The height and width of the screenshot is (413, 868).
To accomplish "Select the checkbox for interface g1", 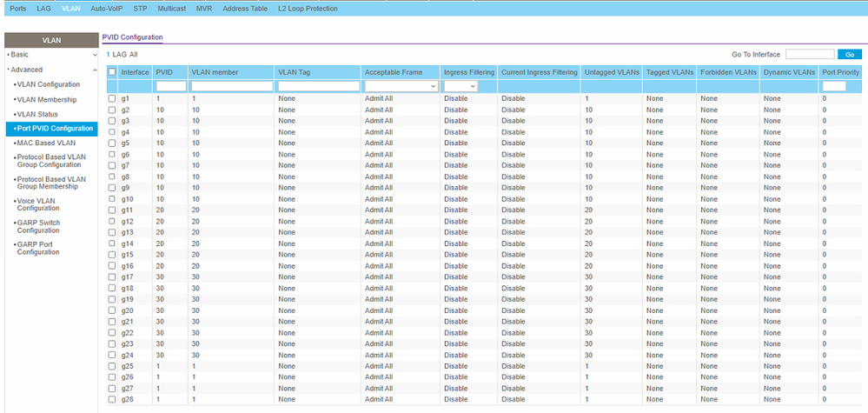I will tap(111, 99).
